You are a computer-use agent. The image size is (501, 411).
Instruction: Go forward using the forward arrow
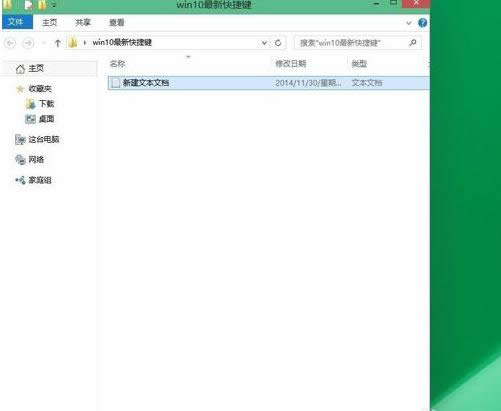28,43
